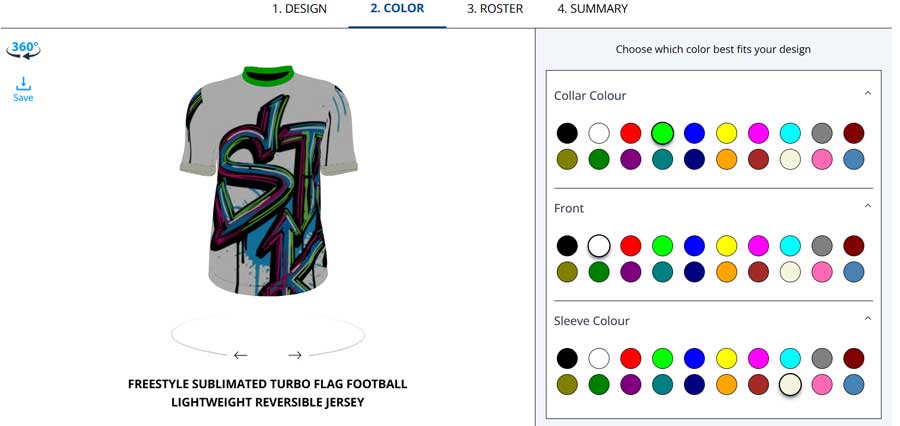900x426 pixels.
Task: Select cyan as the Collar Colour
Action: coord(790,132)
